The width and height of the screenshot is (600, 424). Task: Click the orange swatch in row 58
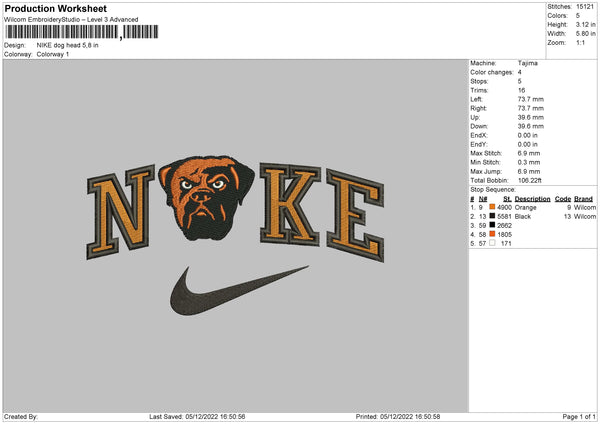coord(492,234)
